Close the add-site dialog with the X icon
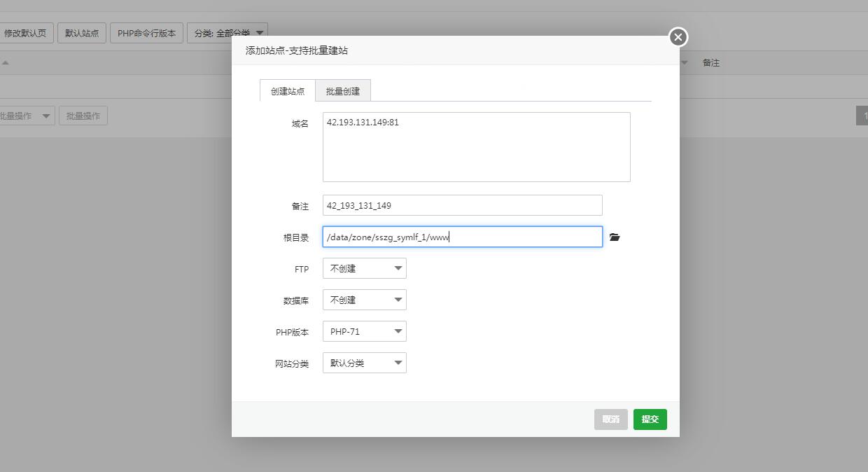This screenshot has width=868, height=472. tap(678, 37)
